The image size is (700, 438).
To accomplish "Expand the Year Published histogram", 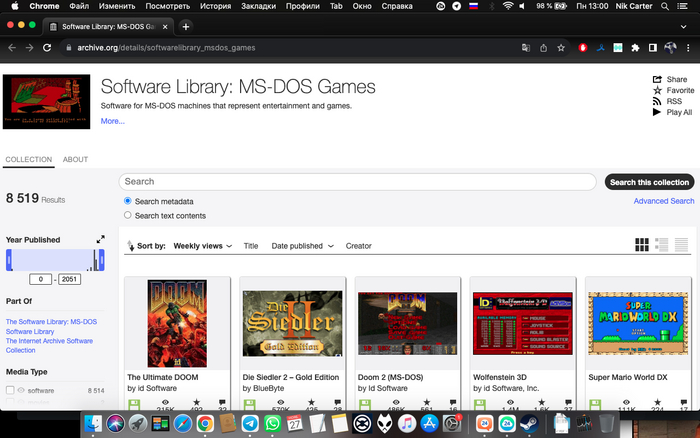I will click(100, 239).
